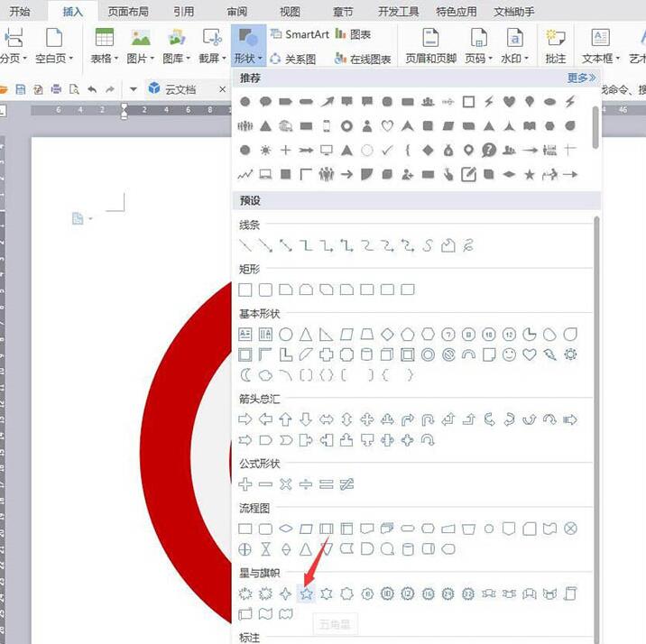The height and width of the screenshot is (644, 646).
Task: Choose the isosceles triangle basic shape
Action: pyautogui.click(x=306, y=334)
